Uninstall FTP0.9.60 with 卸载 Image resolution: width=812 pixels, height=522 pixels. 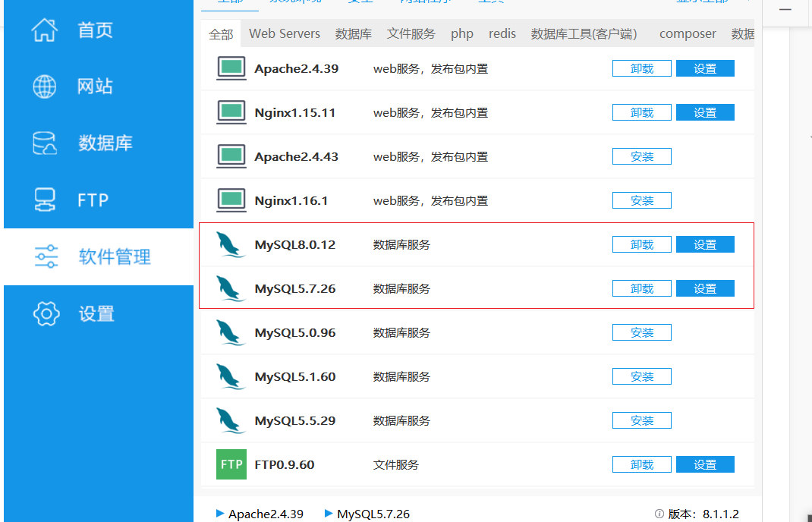[641, 464]
